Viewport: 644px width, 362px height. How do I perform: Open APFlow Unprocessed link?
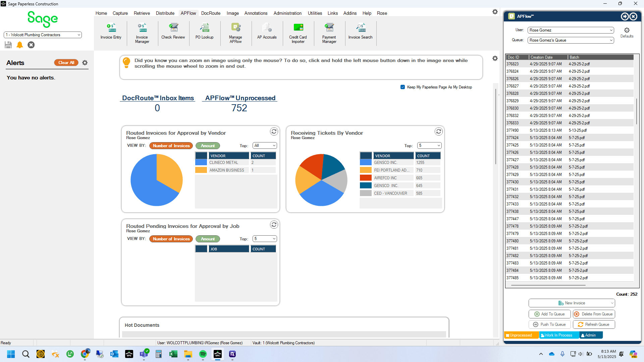[240, 98]
